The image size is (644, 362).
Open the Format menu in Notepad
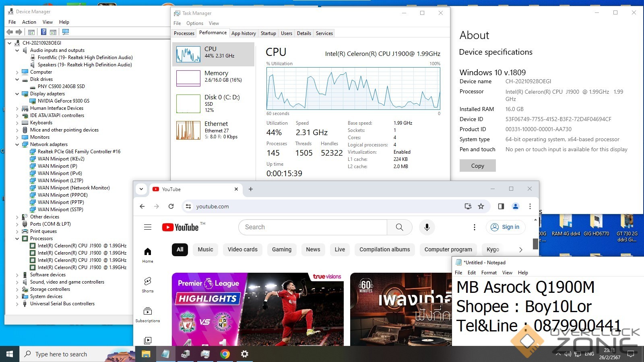[x=489, y=273]
